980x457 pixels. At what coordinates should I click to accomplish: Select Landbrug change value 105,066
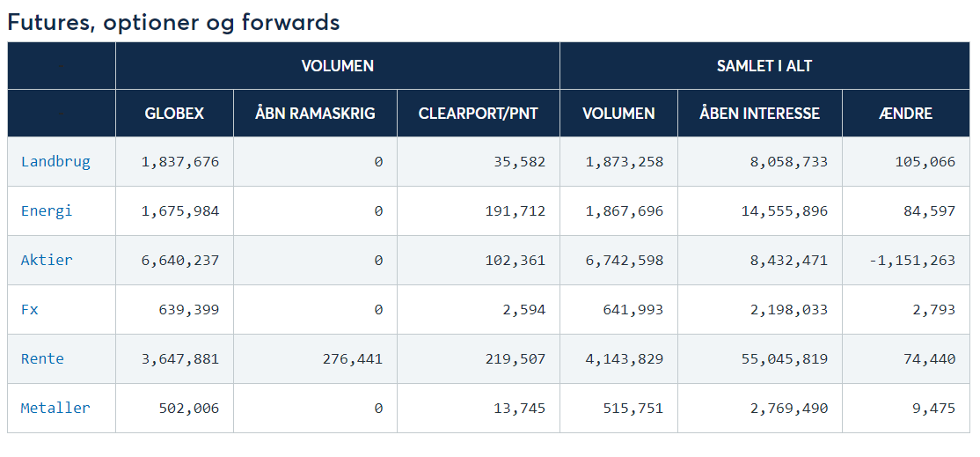pos(925,162)
